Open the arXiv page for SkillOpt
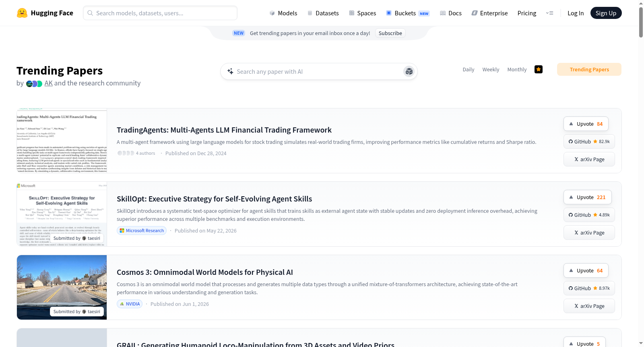This screenshot has height=347, width=644. point(589,233)
